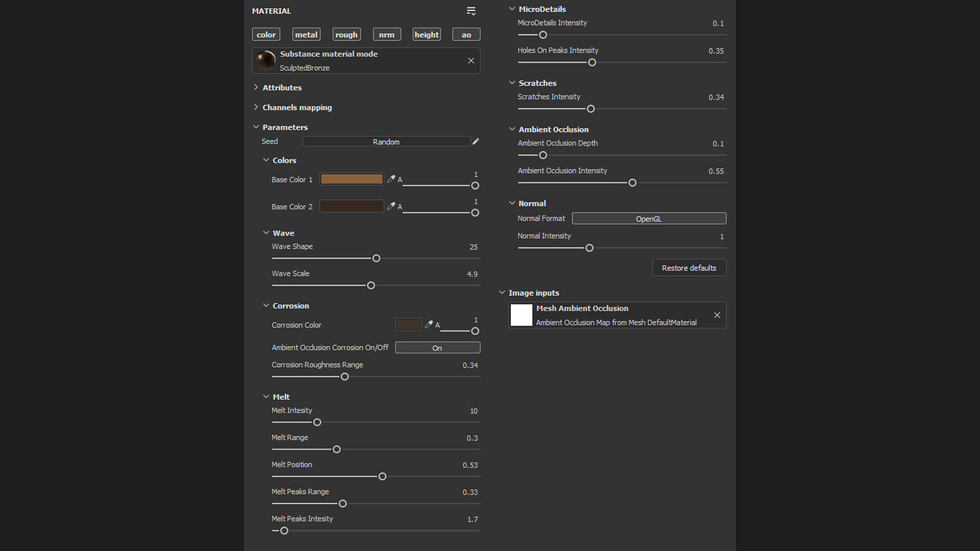Open the Base Color 1 swatch
The image size is (980, 551).
[351, 179]
